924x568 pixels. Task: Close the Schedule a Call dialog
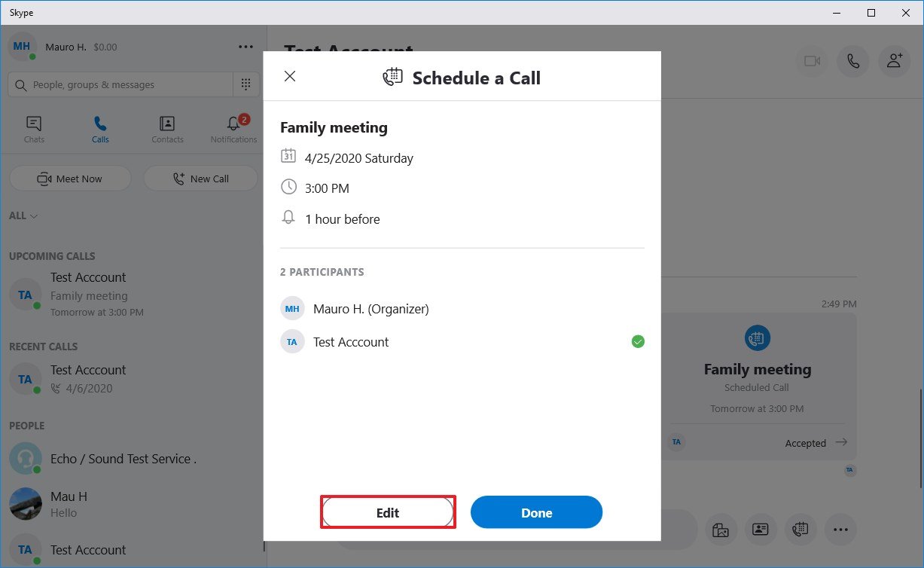[x=290, y=76]
